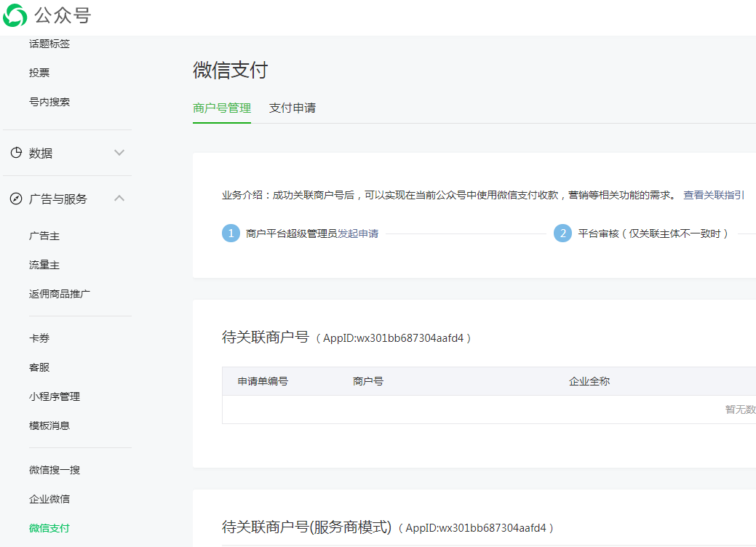Expand the 数据 section chevron
The height and width of the screenshot is (547, 756).
pos(119,153)
